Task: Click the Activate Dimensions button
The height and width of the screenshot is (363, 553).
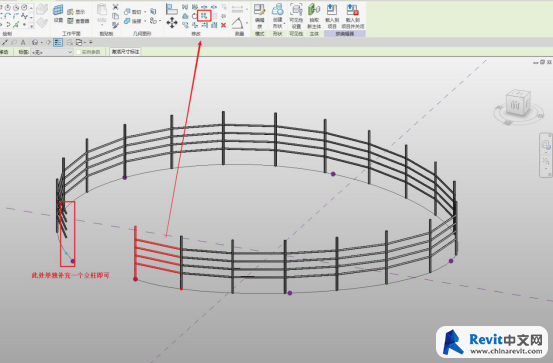Action: click(x=125, y=52)
